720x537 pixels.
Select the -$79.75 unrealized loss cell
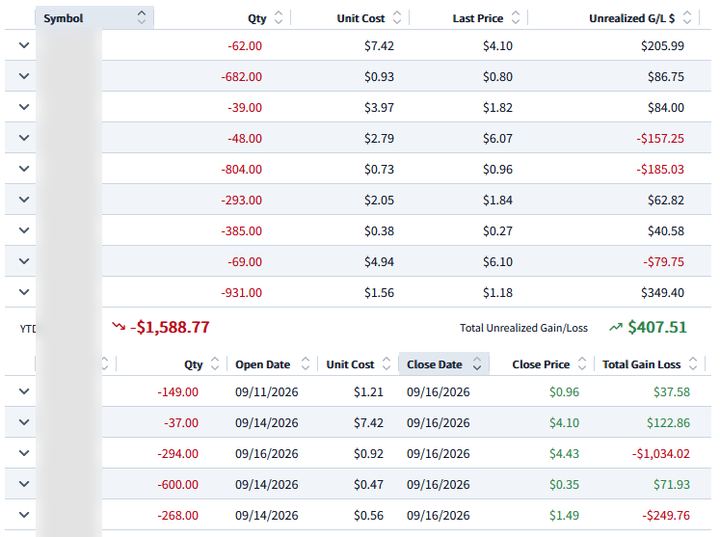pos(663,262)
